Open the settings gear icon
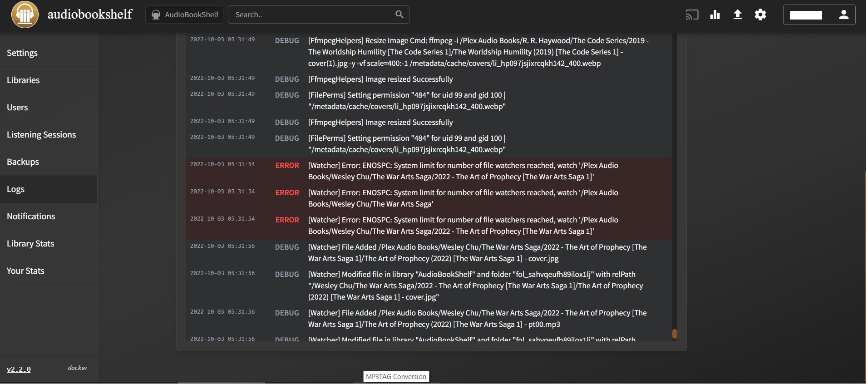Viewport: 868px width, 384px height. coord(760,15)
